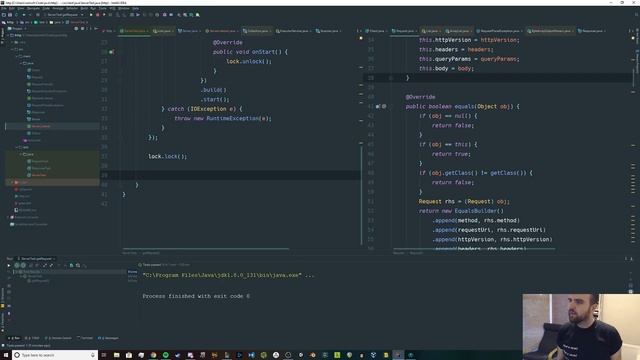The image size is (640, 360).
Task: Rerun tests from the Run panel
Action: [9, 265]
